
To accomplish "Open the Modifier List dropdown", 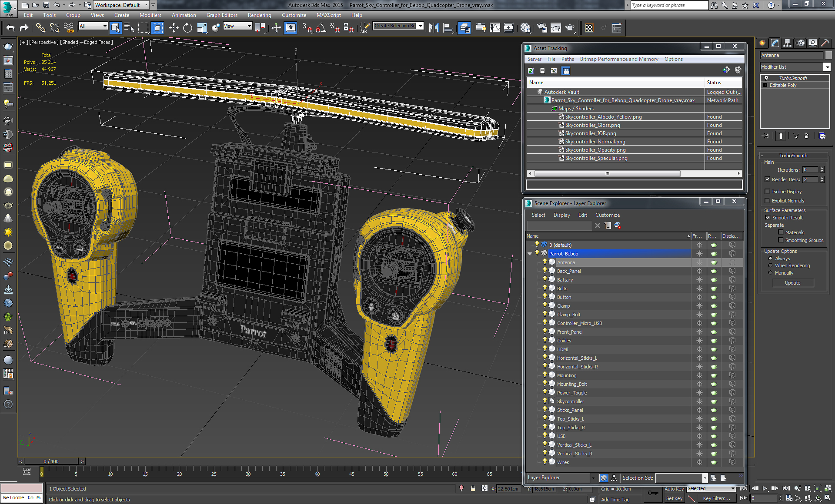I will pos(827,67).
